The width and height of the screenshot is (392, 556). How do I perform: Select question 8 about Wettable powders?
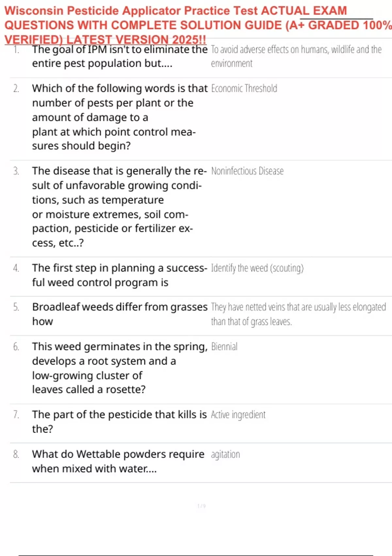pos(118,461)
